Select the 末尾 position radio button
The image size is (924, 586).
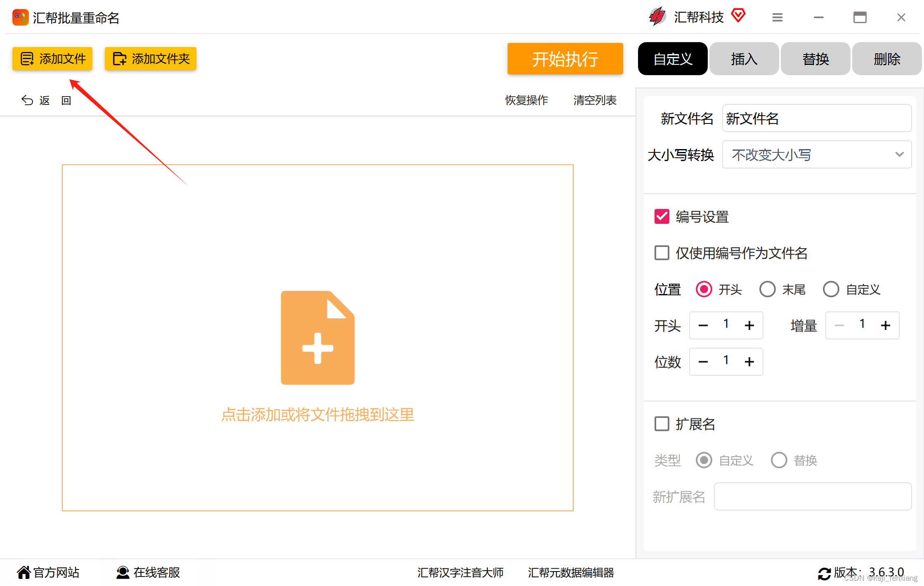pyautogui.click(x=767, y=289)
